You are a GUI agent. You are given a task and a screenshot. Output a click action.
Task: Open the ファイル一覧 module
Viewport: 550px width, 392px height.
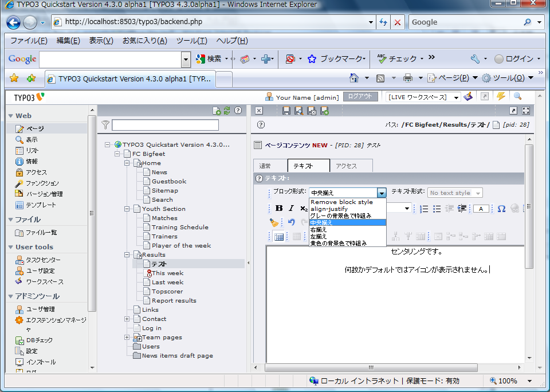(36, 233)
